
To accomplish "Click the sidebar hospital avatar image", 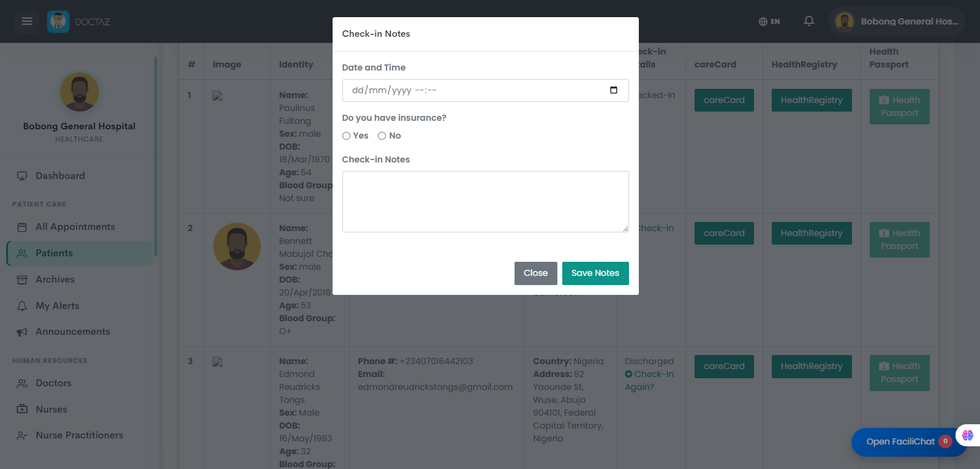I will point(80,92).
